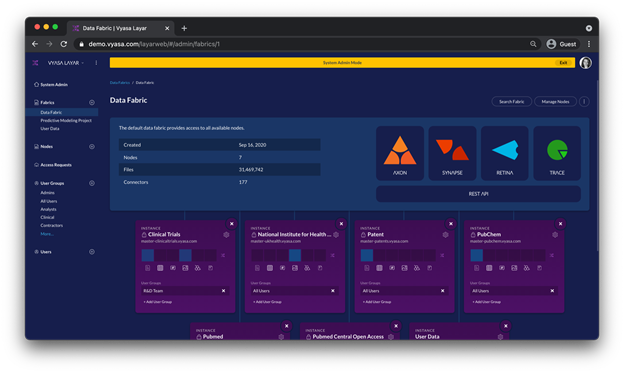Click the Guest profile button in Chrome

tap(561, 44)
